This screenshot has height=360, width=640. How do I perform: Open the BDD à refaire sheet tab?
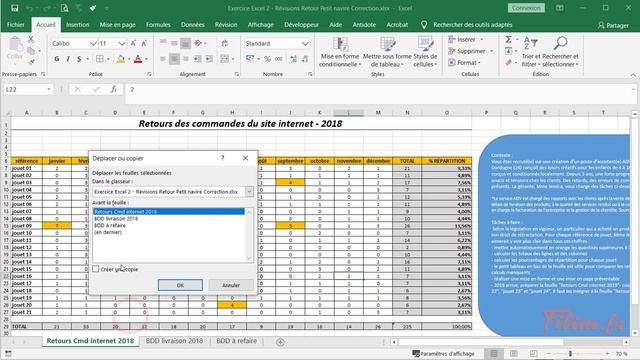[237, 341]
